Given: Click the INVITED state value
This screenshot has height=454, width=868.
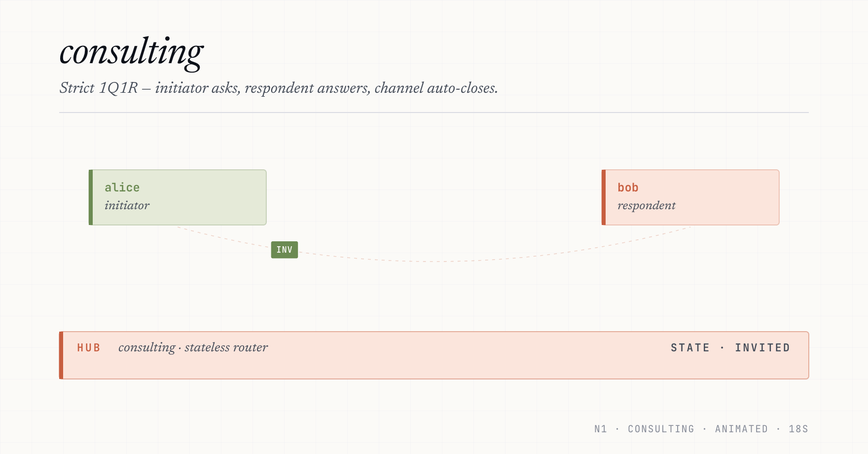Looking at the screenshot, I should tap(762, 348).
